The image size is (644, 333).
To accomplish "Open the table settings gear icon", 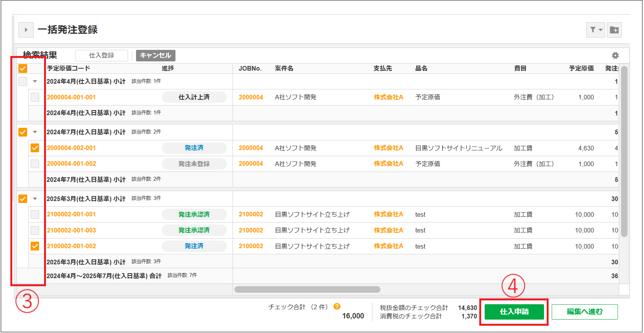I will pyautogui.click(x=615, y=56).
